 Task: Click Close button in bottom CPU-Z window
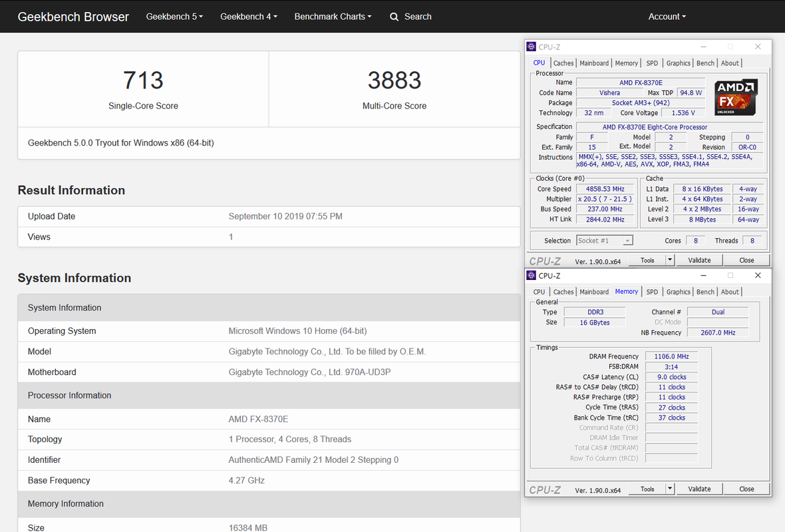coord(746,489)
